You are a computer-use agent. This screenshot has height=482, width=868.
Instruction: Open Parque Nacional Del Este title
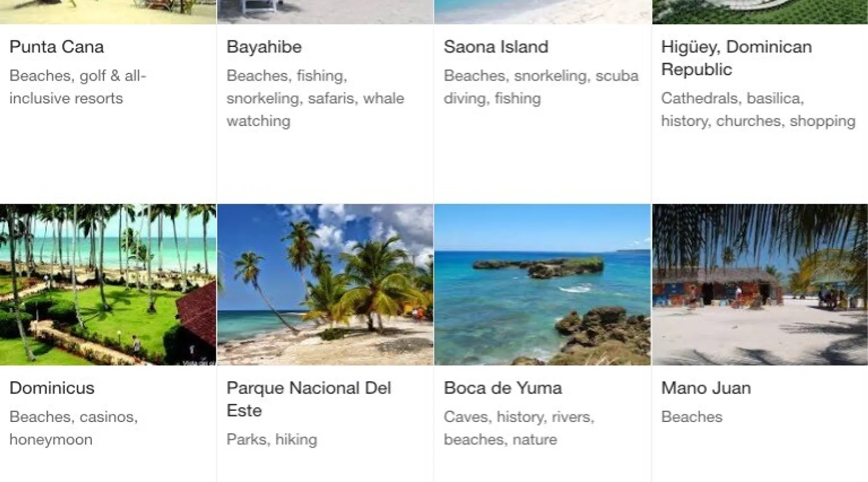click(309, 399)
